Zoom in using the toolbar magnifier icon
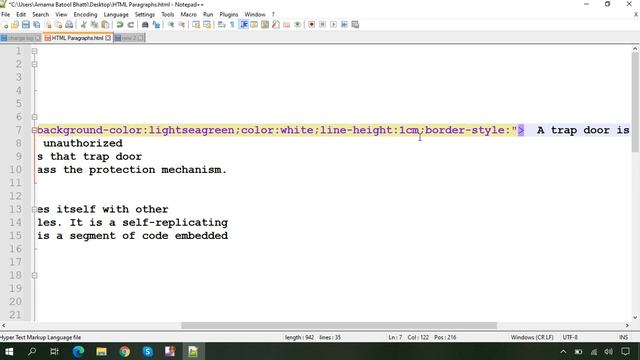 171,24
